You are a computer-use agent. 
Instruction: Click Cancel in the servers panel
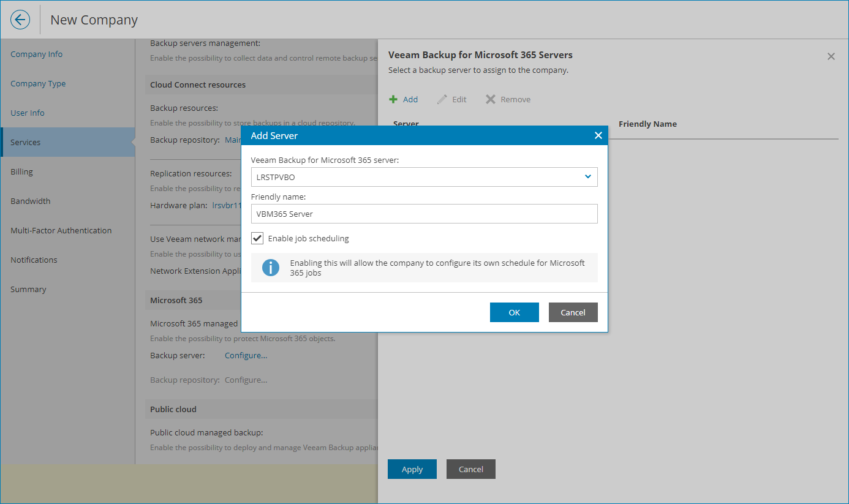tap(470, 469)
